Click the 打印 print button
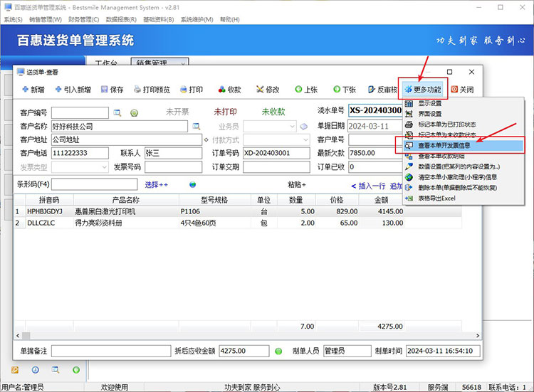Image resolution: width=534 pixels, height=392 pixels. coord(192,90)
